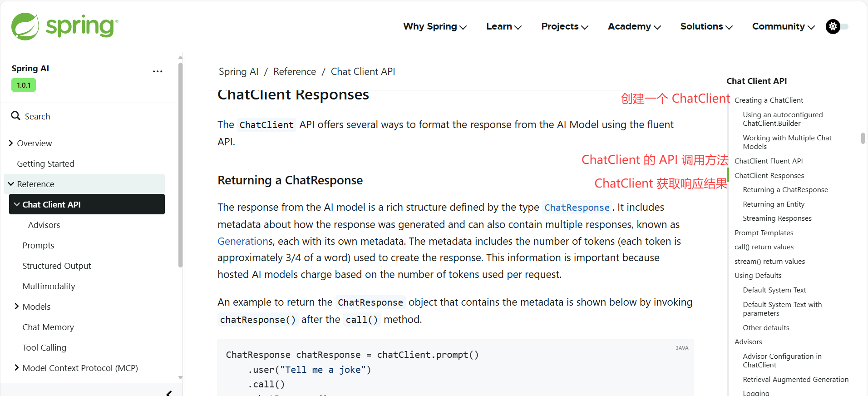
Task: Collapse the sidebar navigation panel arrow
Action: (169, 393)
